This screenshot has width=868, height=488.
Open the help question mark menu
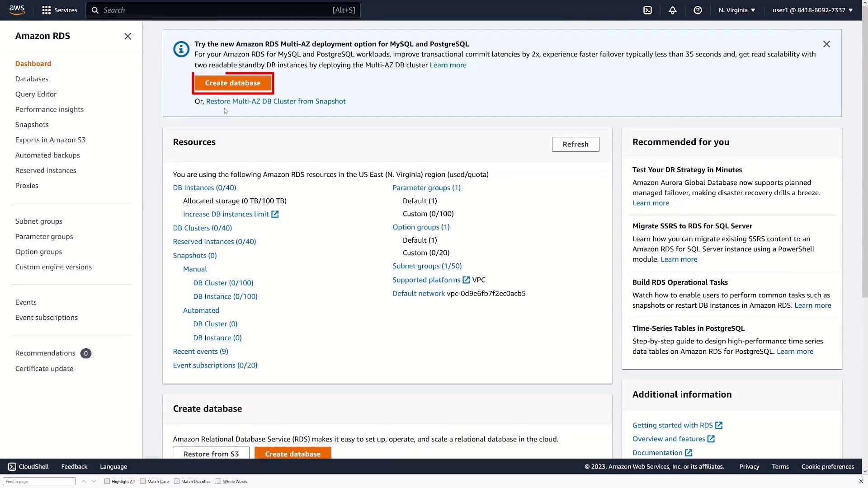[x=698, y=10]
